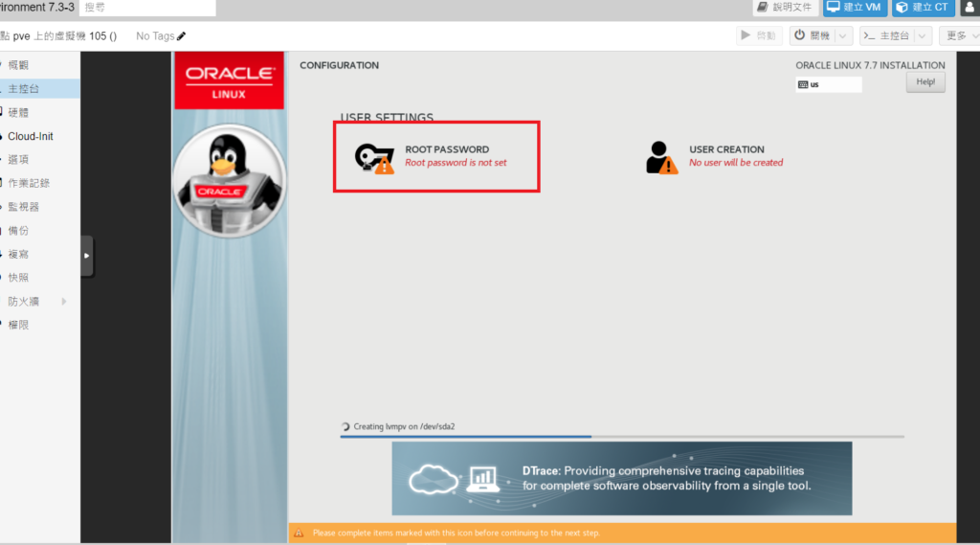This screenshot has width=980, height=545.
Task: Expand the 防火牆 firewall submenu arrow
Action: [64, 302]
